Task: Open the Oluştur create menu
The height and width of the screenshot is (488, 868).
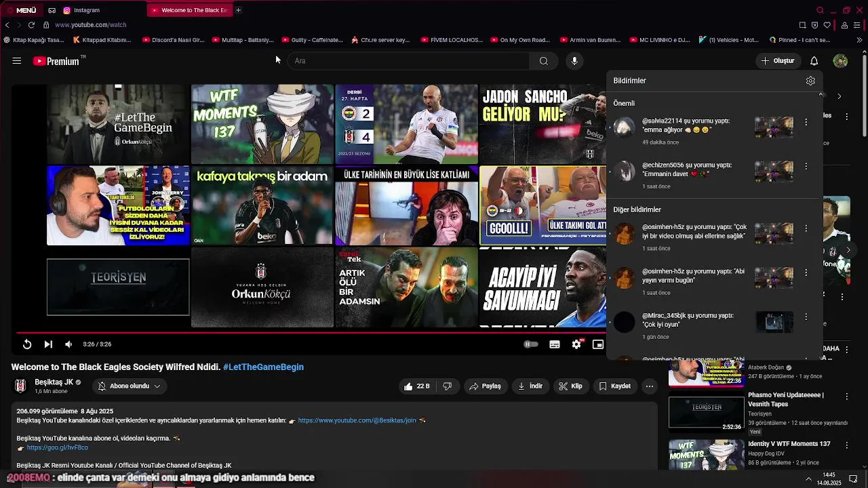Action: [x=777, y=61]
